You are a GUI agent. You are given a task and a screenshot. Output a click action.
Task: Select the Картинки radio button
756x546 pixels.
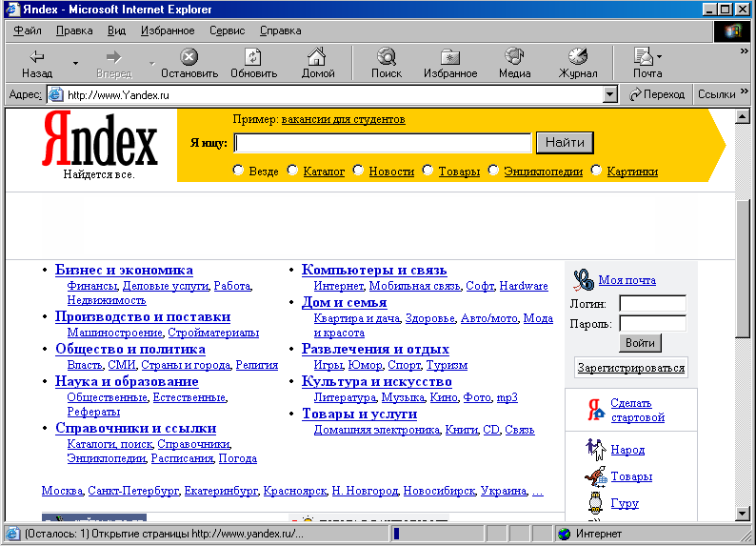point(596,170)
